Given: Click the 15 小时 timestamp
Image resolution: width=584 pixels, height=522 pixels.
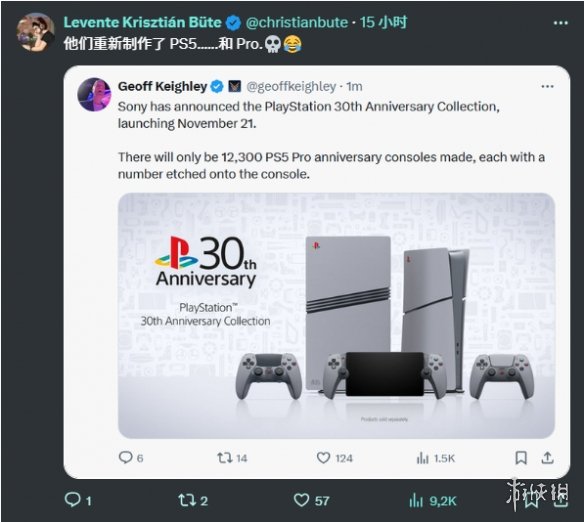Looking at the screenshot, I should [384, 22].
